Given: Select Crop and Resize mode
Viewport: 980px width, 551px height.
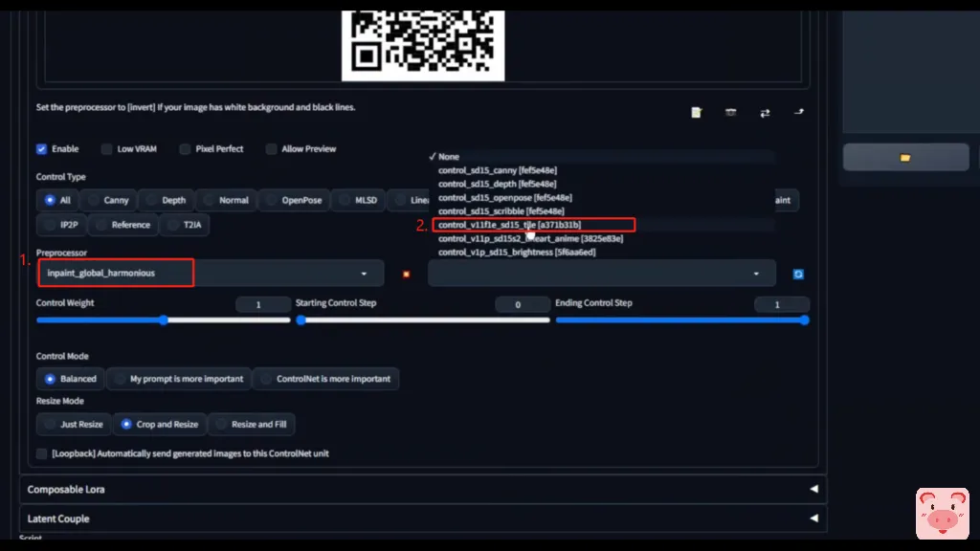Looking at the screenshot, I should pos(160,424).
